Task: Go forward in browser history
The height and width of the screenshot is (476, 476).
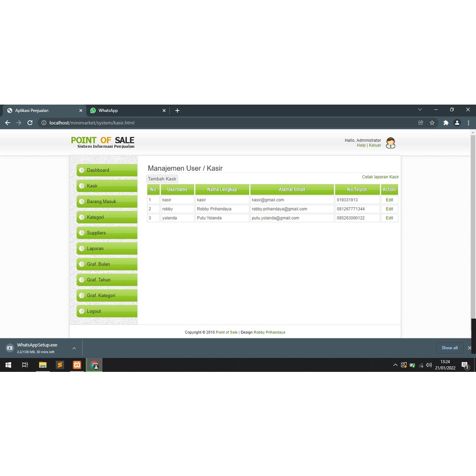Action: click(x=19, y=123)
